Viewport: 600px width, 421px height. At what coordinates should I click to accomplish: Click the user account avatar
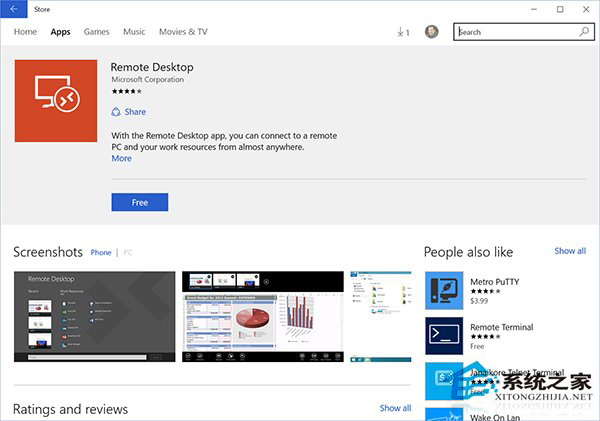pyautogui.click(x=432, y=32)
